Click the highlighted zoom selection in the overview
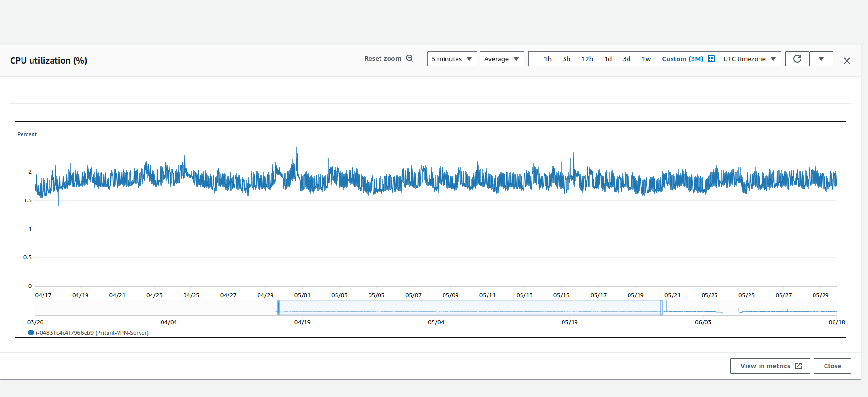The width and height of the screenshot is (868, 397). [470, 308]
